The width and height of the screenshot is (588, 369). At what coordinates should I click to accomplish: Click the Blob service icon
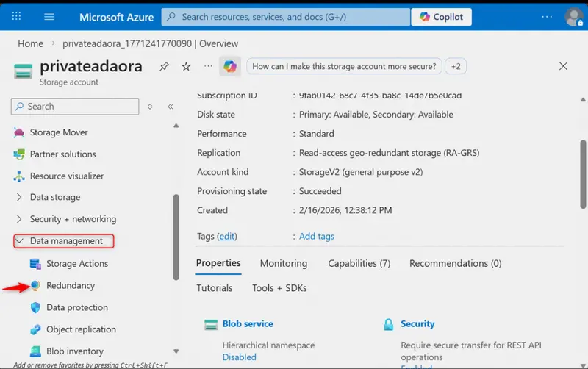211,325
